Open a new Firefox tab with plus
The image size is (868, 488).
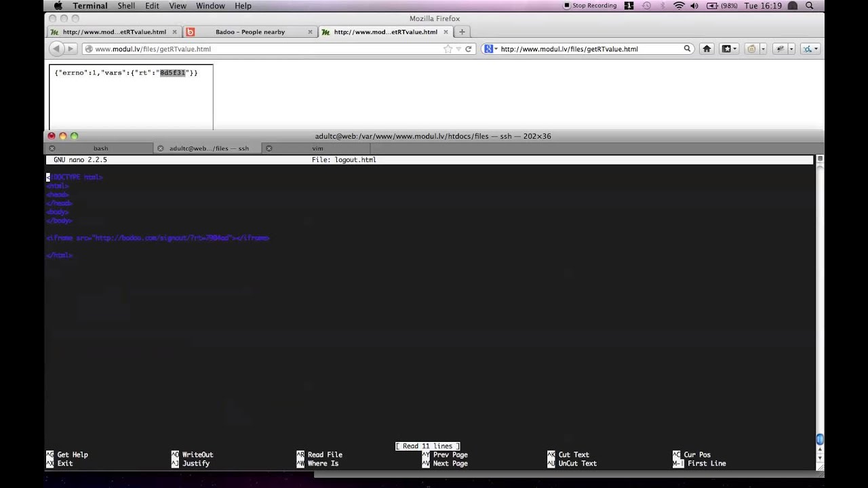pyautogui.click(x=462, y=32)
